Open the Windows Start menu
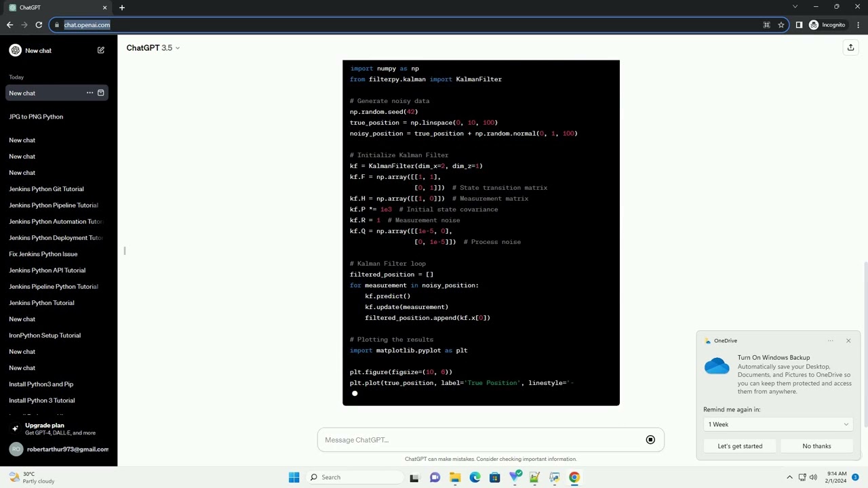This screenshot has width=868, height=488. 294,477
